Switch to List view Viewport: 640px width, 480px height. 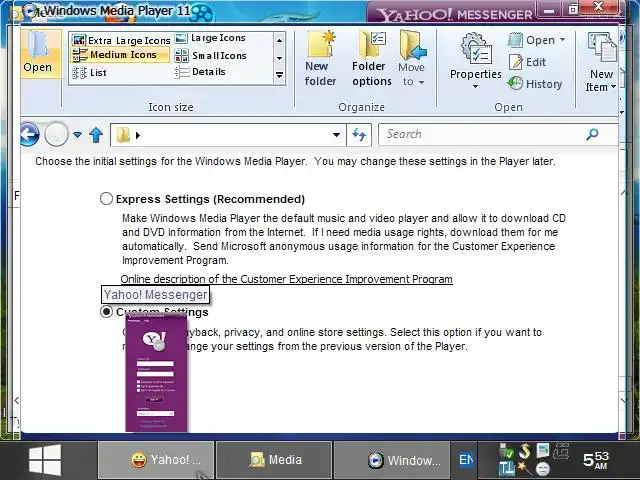[x=89, y=73]
